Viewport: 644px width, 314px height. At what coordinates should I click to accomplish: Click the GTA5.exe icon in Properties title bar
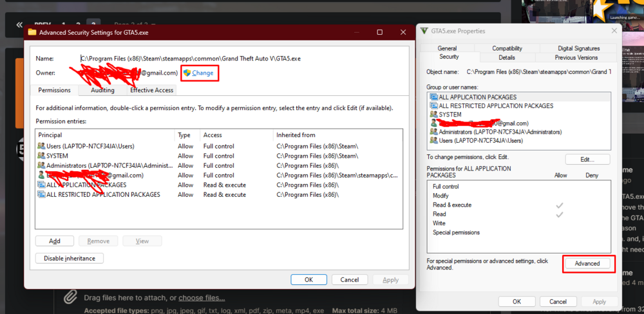424,31
